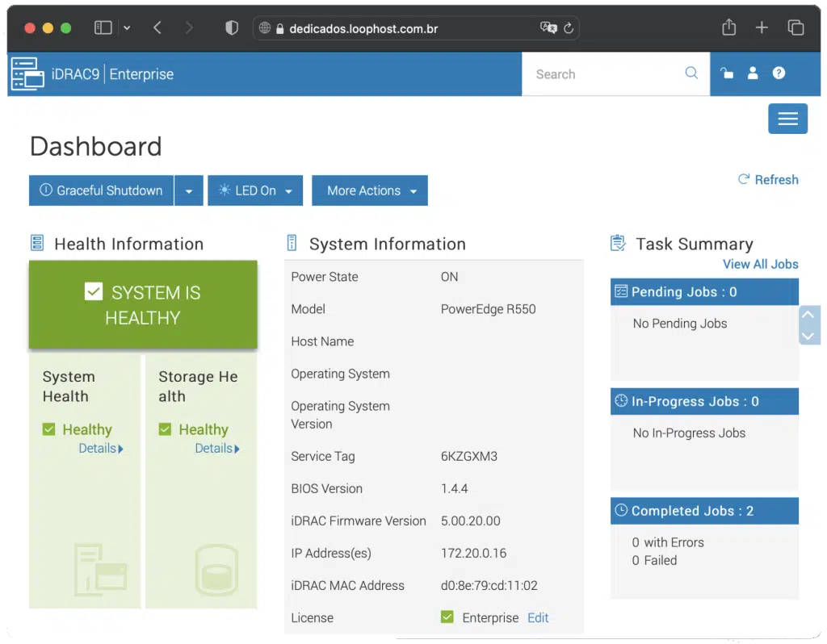The width and height of the screenshot is (827, 644).
Task: Click the Health Information section icon
Action: (37, 243)
